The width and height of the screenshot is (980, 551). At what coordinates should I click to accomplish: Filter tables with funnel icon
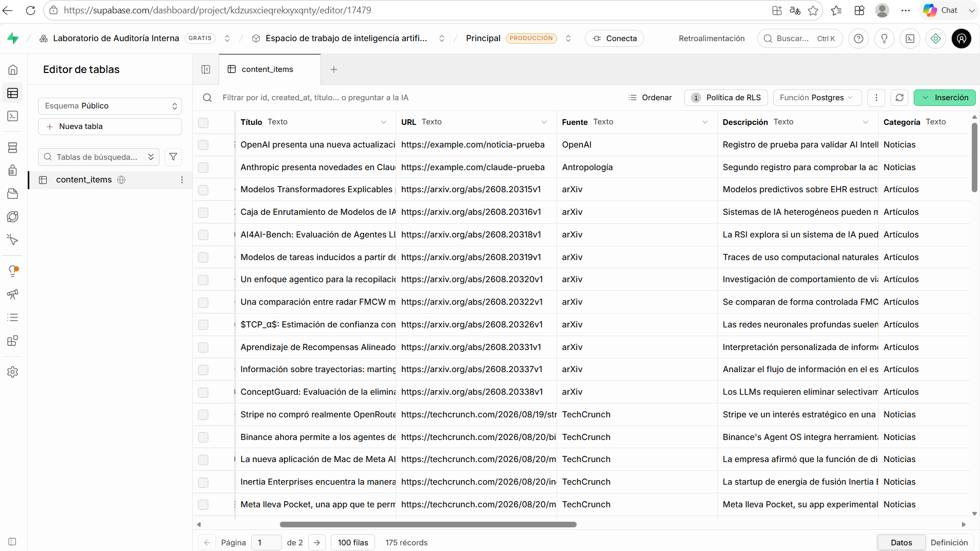173,157
